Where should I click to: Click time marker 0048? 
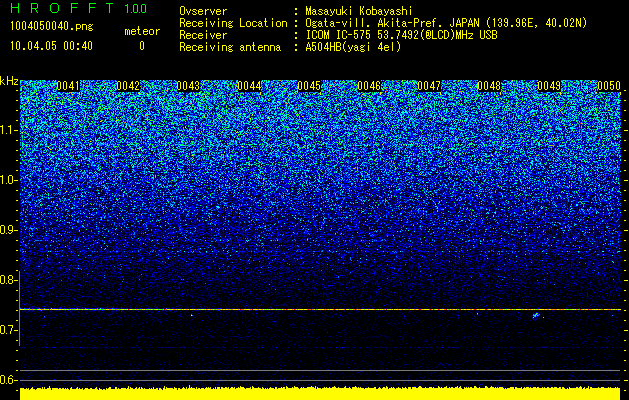pos(489,86)
